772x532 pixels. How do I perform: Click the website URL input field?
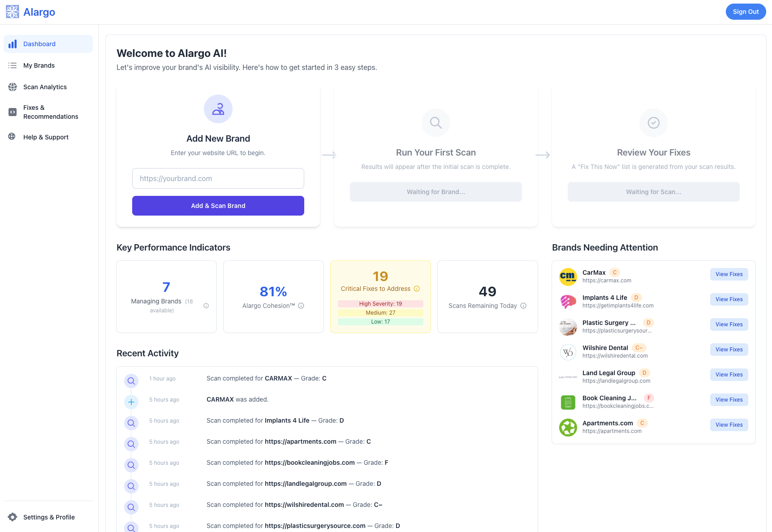tap(218, 178)
